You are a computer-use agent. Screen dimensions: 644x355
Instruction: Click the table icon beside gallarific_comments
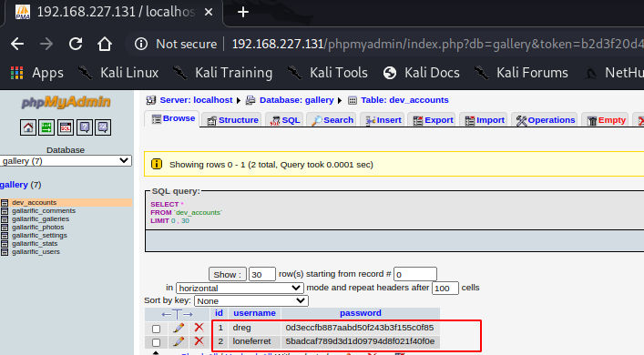tap(5, 211)
